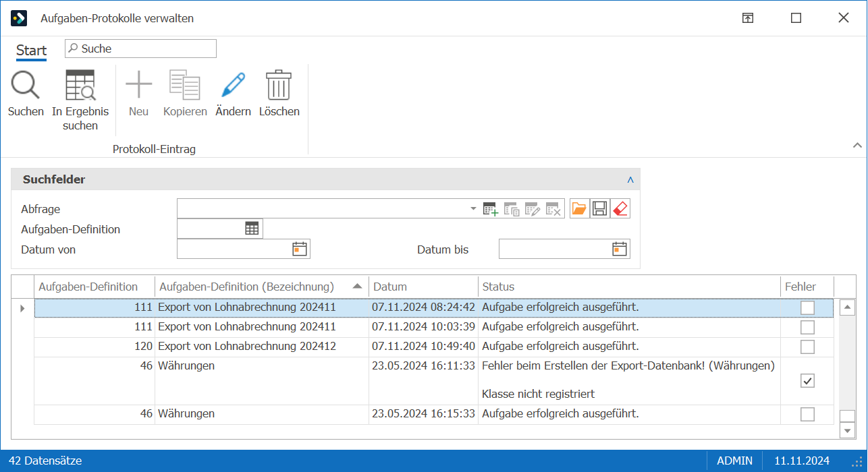Select the date 23.05.2024 16:15:33 cell

point(424,414)
